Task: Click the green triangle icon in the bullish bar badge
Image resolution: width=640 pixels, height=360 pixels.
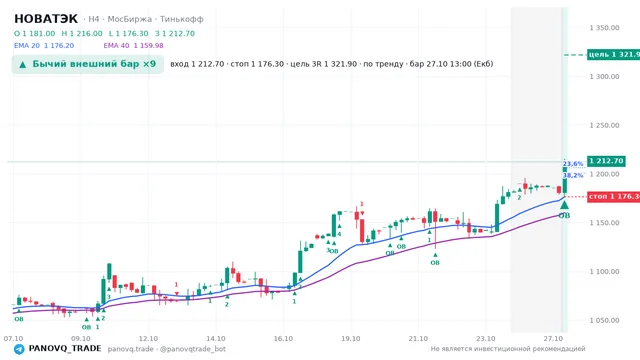Action: 23,64
